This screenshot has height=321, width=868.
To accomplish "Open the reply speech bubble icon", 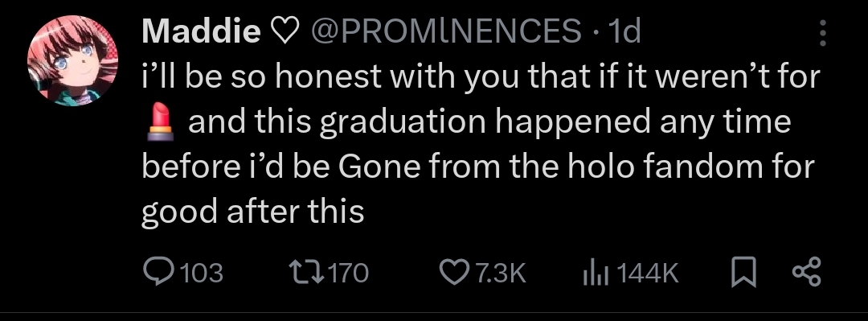I will tap(159, 272).
